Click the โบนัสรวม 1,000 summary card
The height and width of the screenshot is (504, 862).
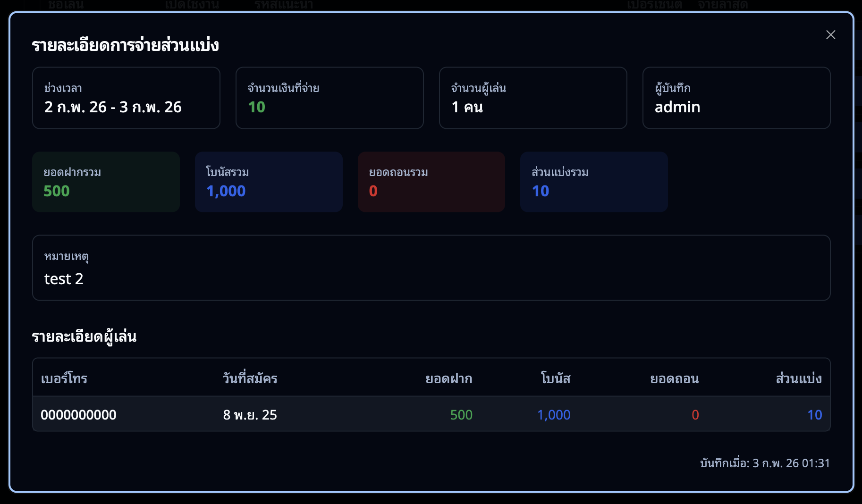tap(269, 182)
